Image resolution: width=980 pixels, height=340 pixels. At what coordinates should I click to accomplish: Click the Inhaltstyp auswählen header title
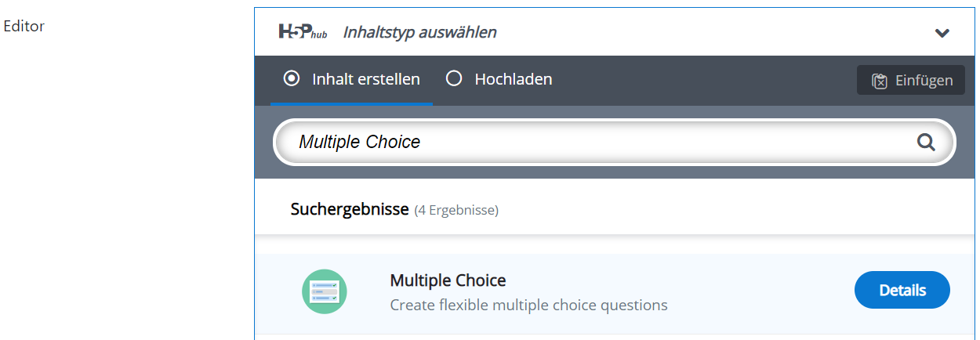(x=419, y=32)
